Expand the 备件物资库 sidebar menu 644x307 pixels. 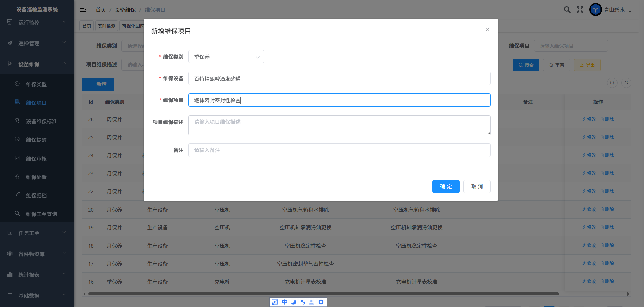click(x=37, y=254)
